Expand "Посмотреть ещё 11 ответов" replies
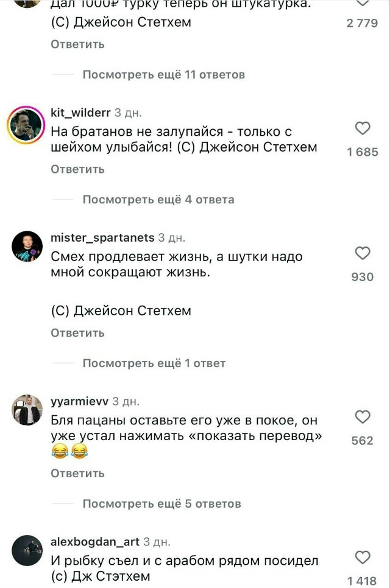 pyautogui.click(x=163, y=75)
